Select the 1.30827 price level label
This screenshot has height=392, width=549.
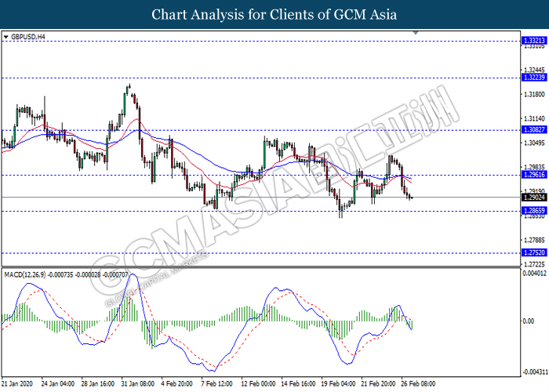pos(534,130)
